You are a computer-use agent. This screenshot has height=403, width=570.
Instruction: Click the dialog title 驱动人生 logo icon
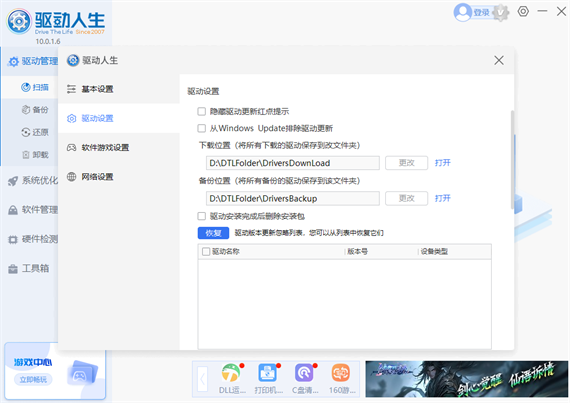tap(73, 60)
